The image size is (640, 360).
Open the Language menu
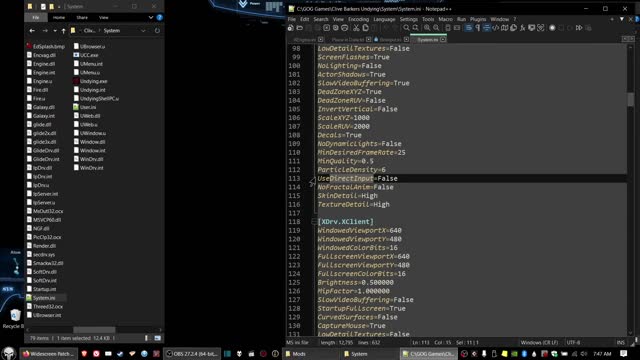[384, 19]
